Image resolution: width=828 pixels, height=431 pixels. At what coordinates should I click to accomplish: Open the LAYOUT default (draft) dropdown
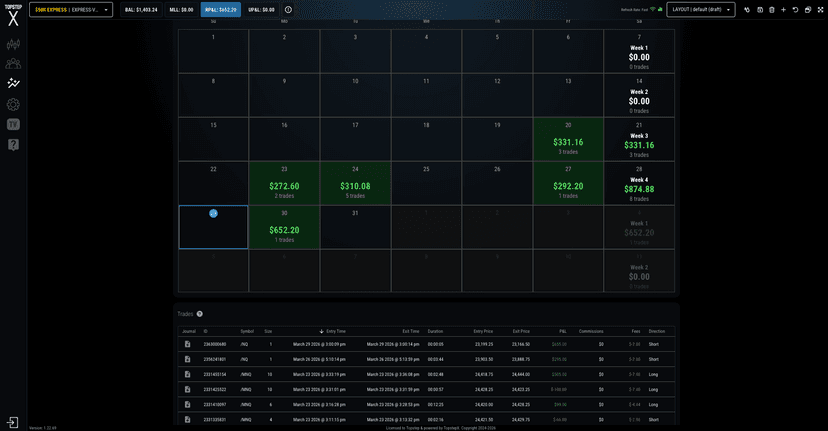[x=701, y=10]
